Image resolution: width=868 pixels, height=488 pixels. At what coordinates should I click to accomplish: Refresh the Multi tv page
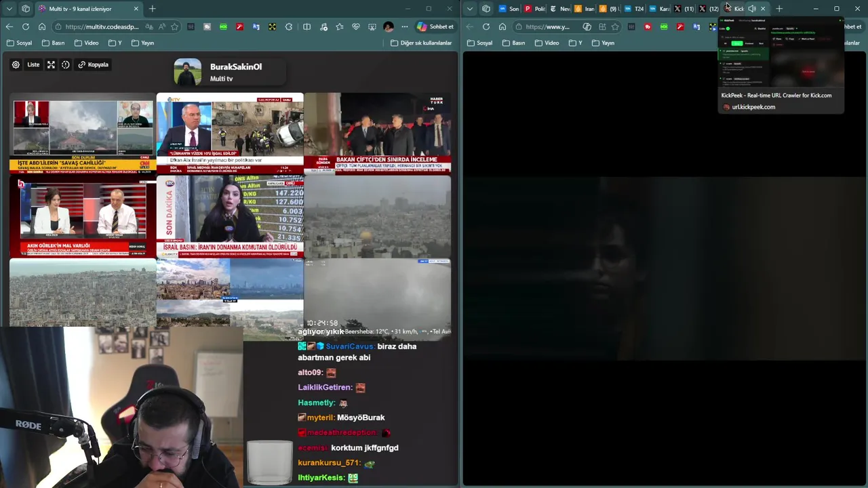pos(26,27)
